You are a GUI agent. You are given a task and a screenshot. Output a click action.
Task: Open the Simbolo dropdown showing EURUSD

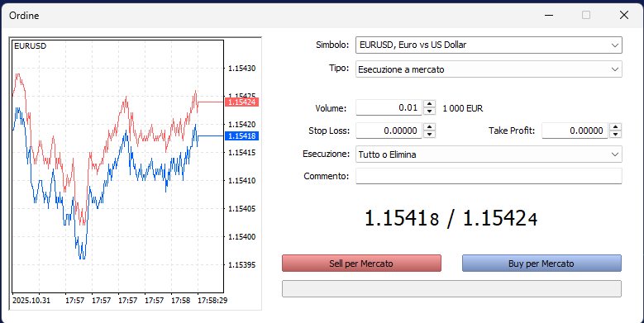489,45
